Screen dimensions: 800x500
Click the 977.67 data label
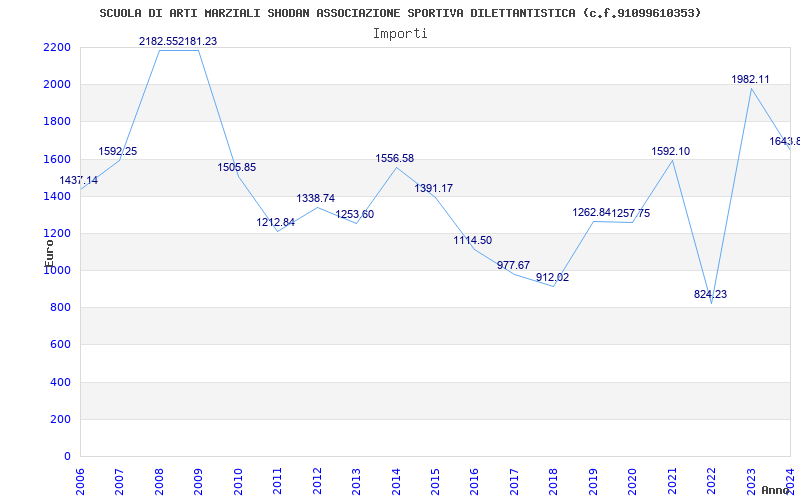tap(514, 265)
